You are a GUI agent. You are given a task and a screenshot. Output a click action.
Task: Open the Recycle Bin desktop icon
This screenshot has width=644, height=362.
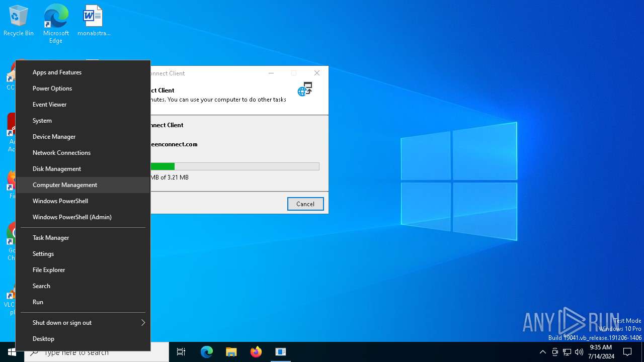point(19,21)
